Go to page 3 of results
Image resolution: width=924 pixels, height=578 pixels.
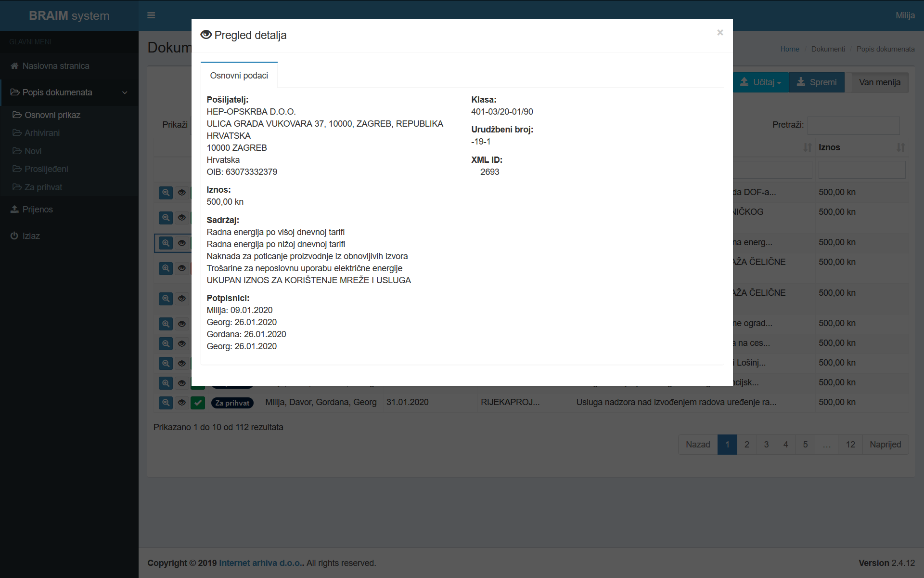[x=766, y=445]
